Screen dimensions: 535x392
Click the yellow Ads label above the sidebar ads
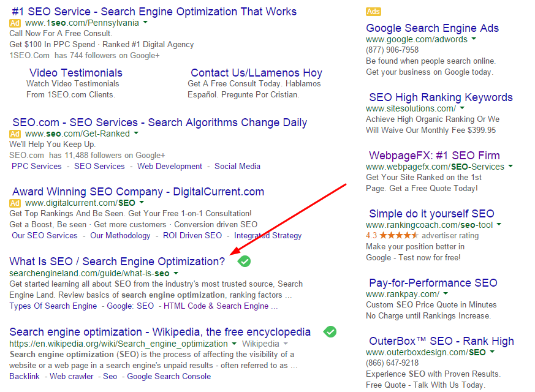pos(373,12)
